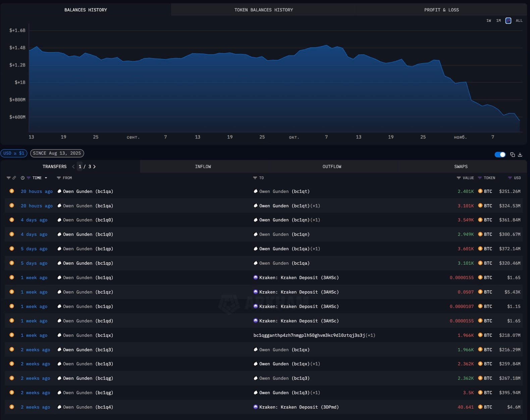Screen dimensions: 530x420
Task: Go to next transfers page with chevron
Action: point(95,167)
